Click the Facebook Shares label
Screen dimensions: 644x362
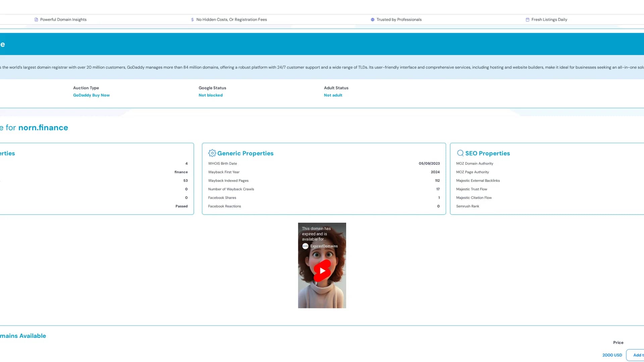point(222,198)
